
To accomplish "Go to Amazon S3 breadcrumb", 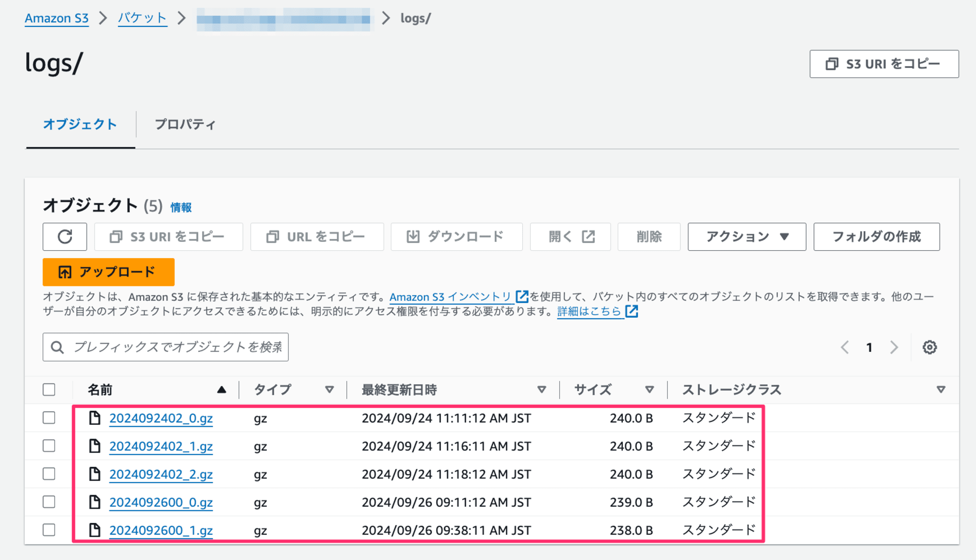I will coord(57,19).
